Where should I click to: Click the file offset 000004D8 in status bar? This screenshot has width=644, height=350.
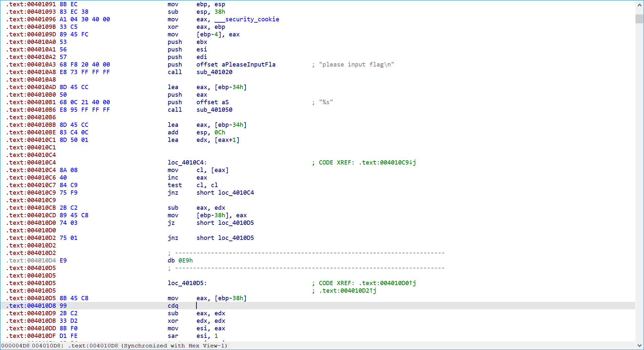[15, 346]
